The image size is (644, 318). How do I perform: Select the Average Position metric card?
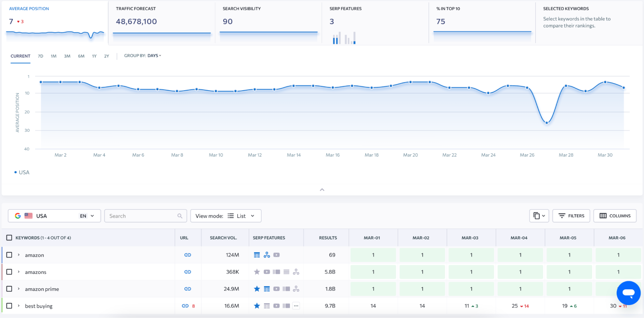click(55, 23)
